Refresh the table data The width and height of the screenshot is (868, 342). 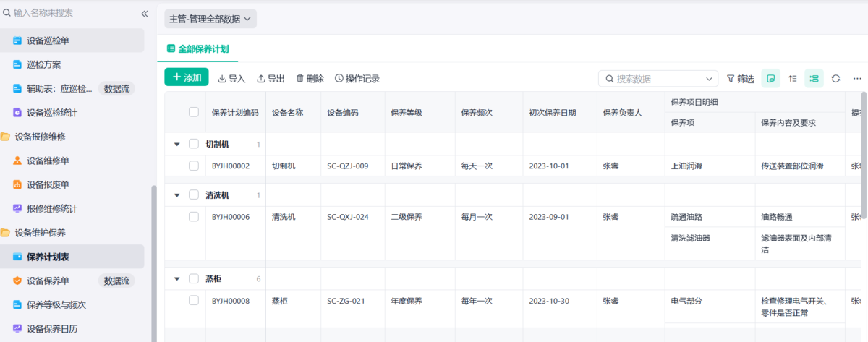(x=835, y=78)
